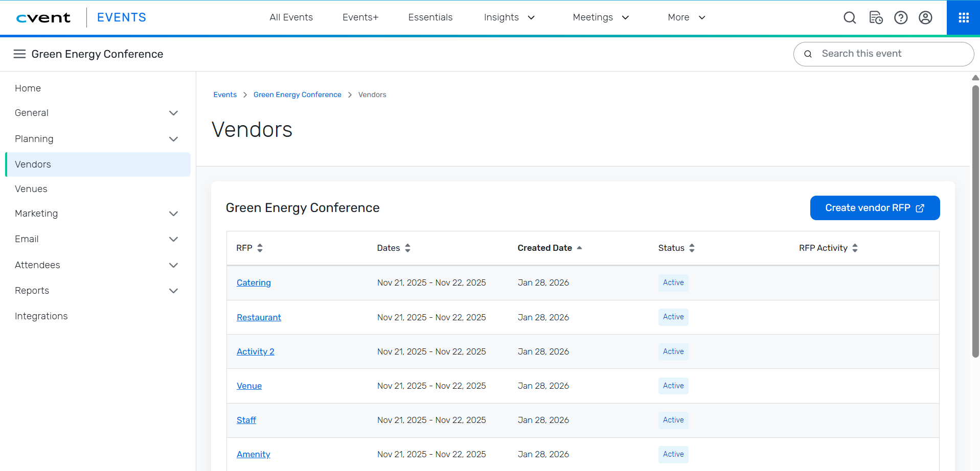Click Active status badge in Amenity row
Screen dimensions: 980x471
pos(673,454)
